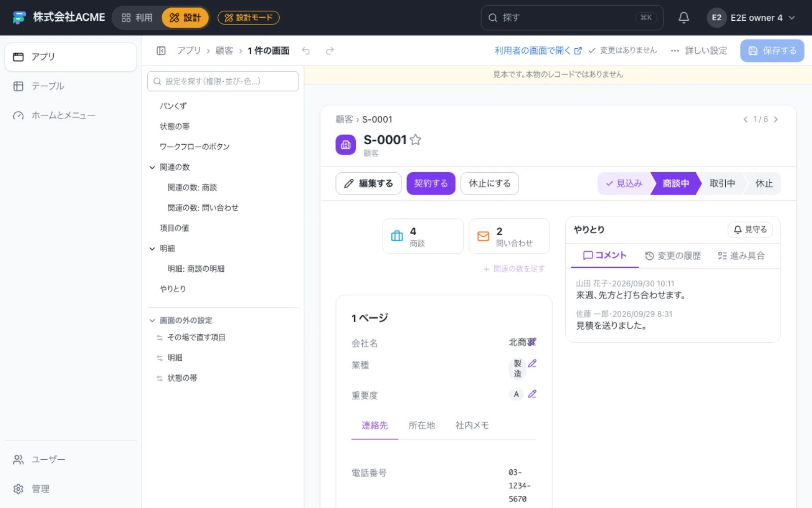Switch to 設計 mode
The width and height of the screenshot is (812, 508).
185,18
